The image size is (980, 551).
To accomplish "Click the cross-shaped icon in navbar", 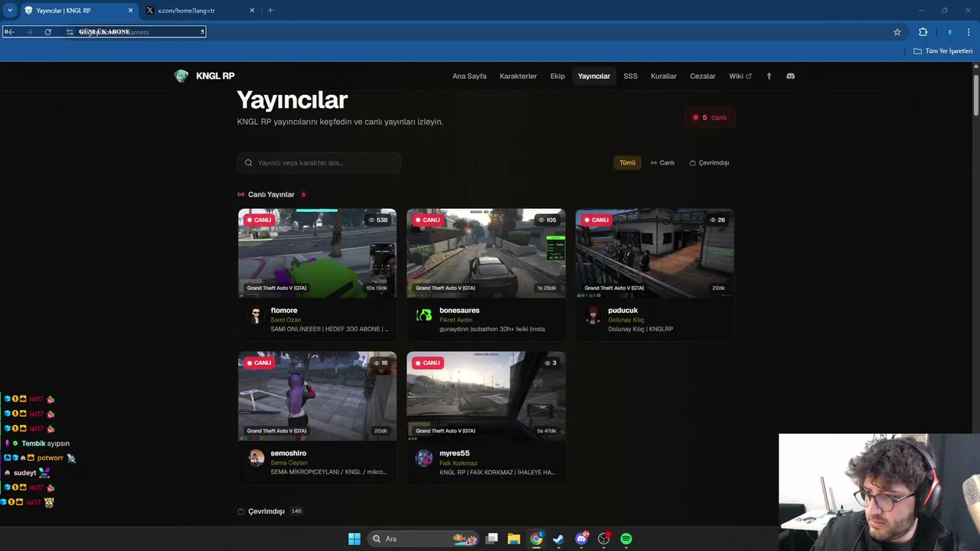I will point(769,76).
